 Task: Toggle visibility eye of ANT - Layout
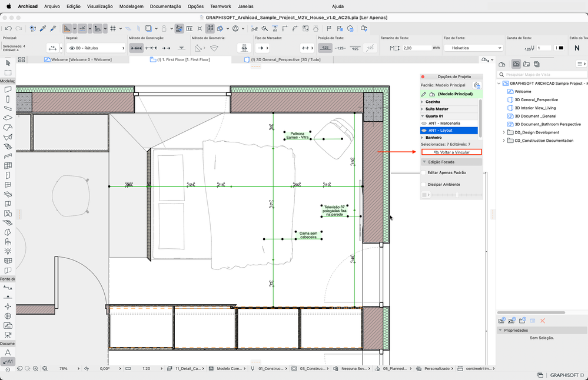[424, 131]
